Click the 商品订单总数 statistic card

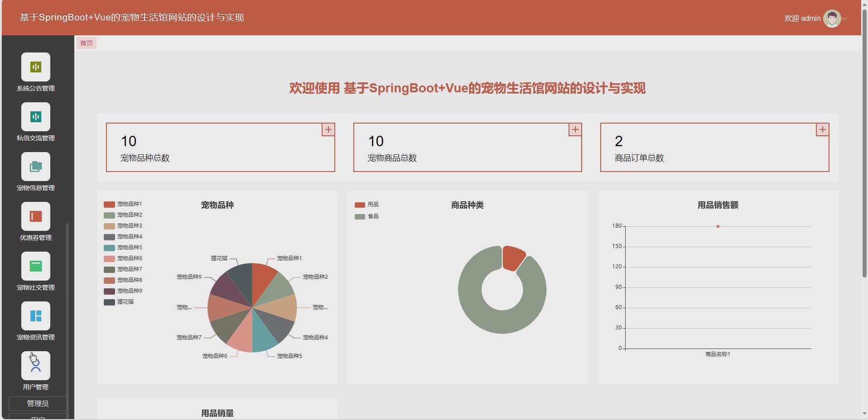715,147
